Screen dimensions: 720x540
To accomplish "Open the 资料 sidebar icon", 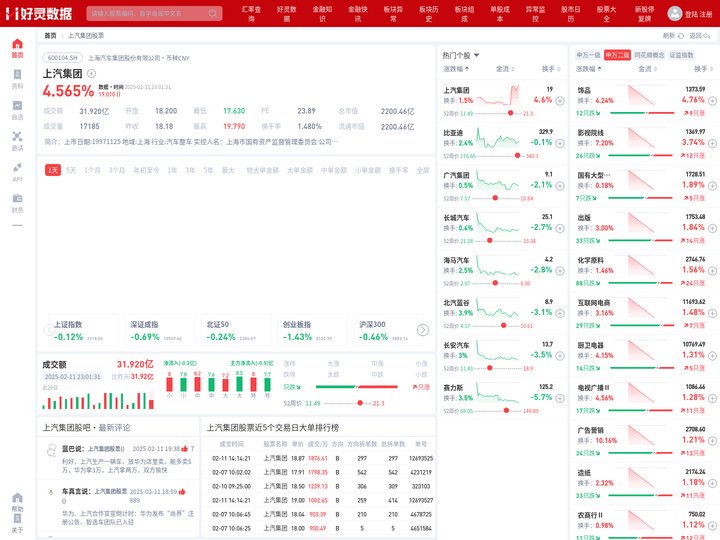I will (17, 79).
